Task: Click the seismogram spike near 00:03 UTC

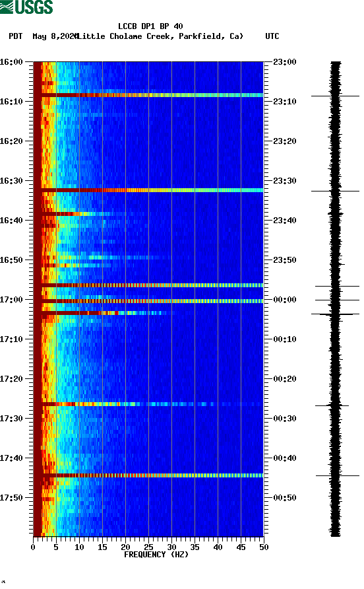Action: pyautogui.click(x=335, y=314)
